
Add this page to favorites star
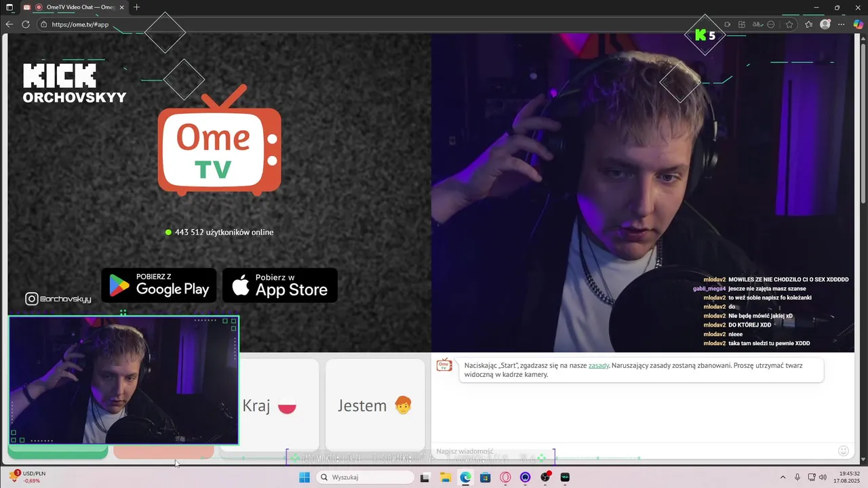pos(789,24)
